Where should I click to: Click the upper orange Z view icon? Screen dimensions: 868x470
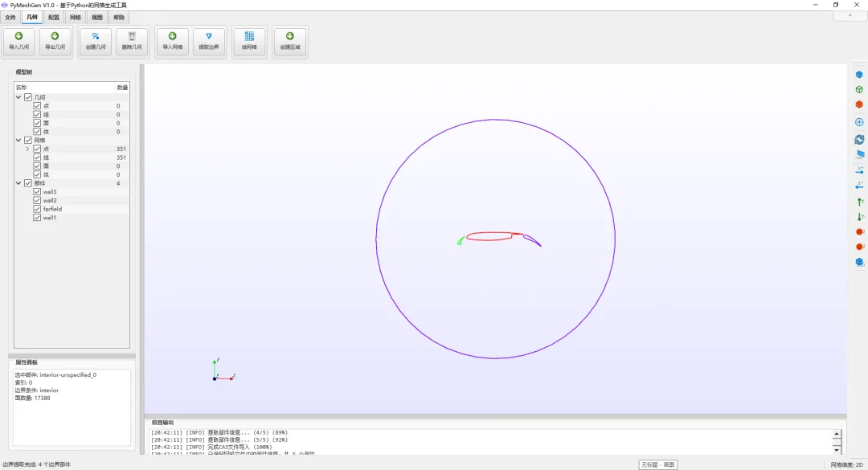pos(859,232)
